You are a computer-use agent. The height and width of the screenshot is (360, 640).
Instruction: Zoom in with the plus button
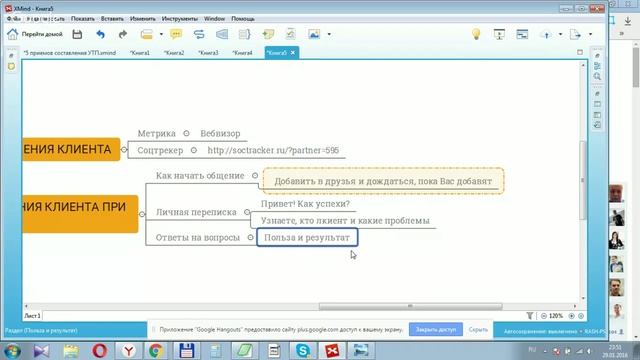[x=571, y=316]
